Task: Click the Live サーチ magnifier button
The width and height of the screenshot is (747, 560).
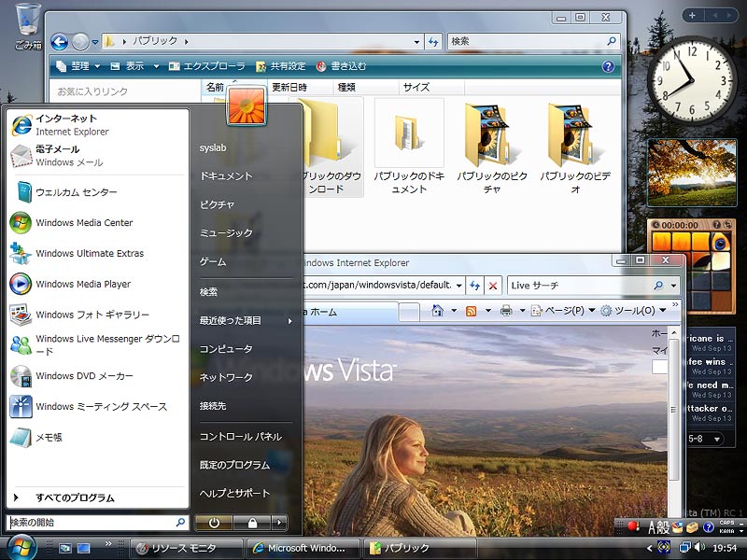Action: click(658, 286)
